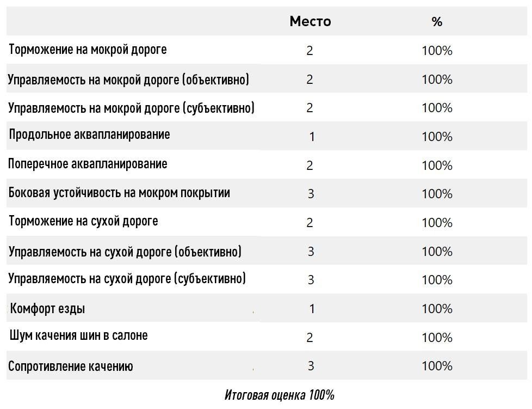The width and height of the screenshot is (532, 409).
Task: Click 100% value in Торможение на мокрой дороге row
Action: point(437,51)
